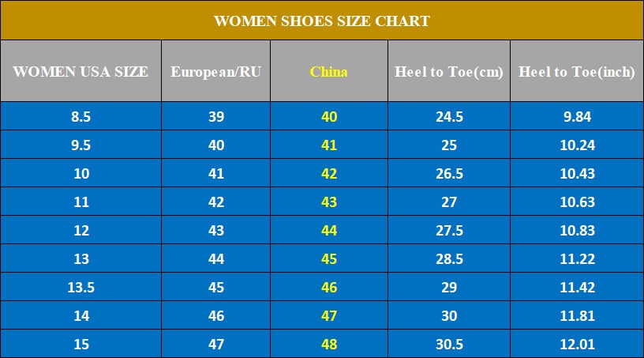This screenshot has width=644, height=358.
Task: Click the yellow China column header
Action: tap(328, 72)
